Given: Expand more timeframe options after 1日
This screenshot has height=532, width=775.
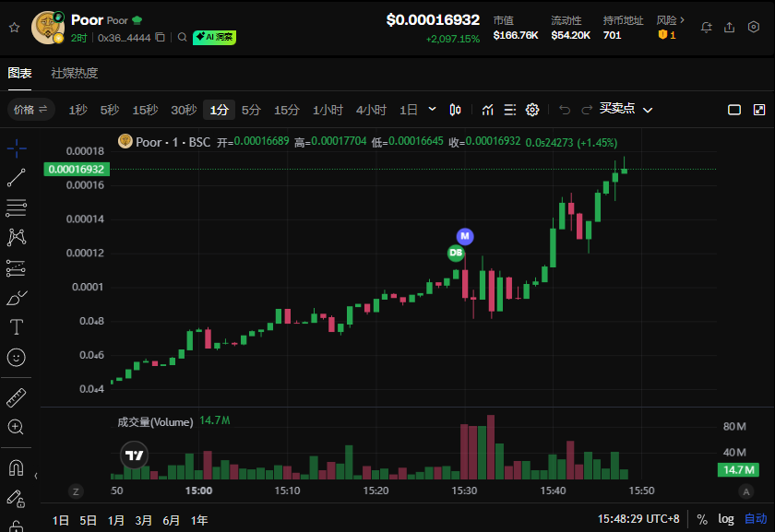Looking at the screenshot, I should [432, 110].
